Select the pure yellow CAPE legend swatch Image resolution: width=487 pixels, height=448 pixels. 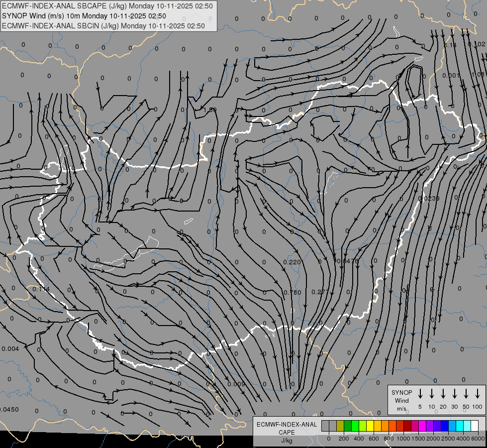(x=370, y=426)
